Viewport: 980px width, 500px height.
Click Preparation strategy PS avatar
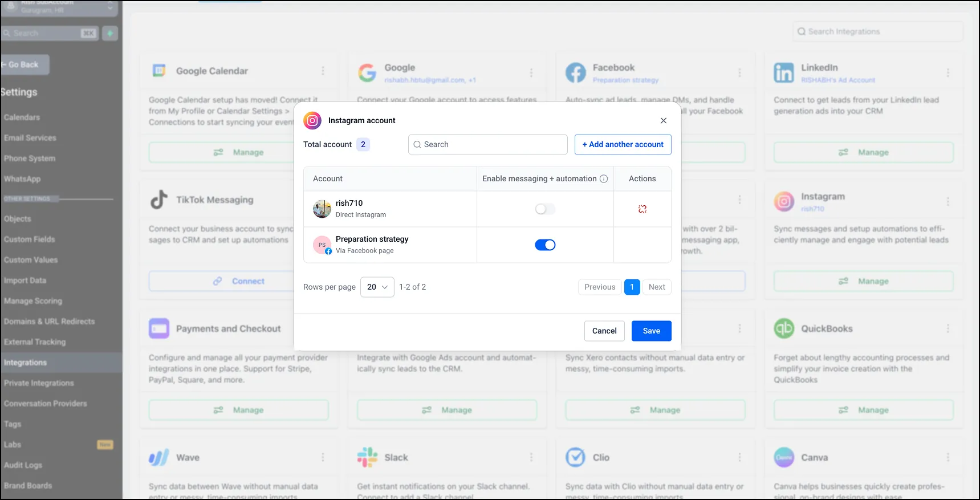[x=322, y=245]
